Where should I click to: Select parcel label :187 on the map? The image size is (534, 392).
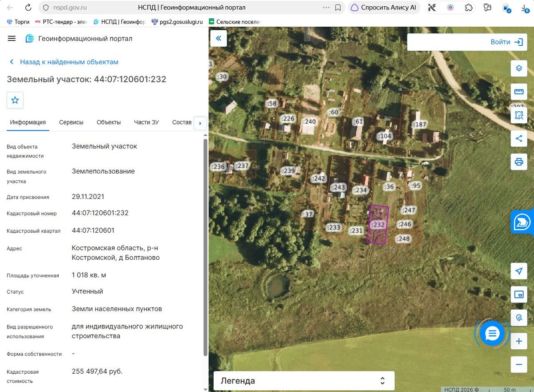pyautogui.click(x=420, y=125)
